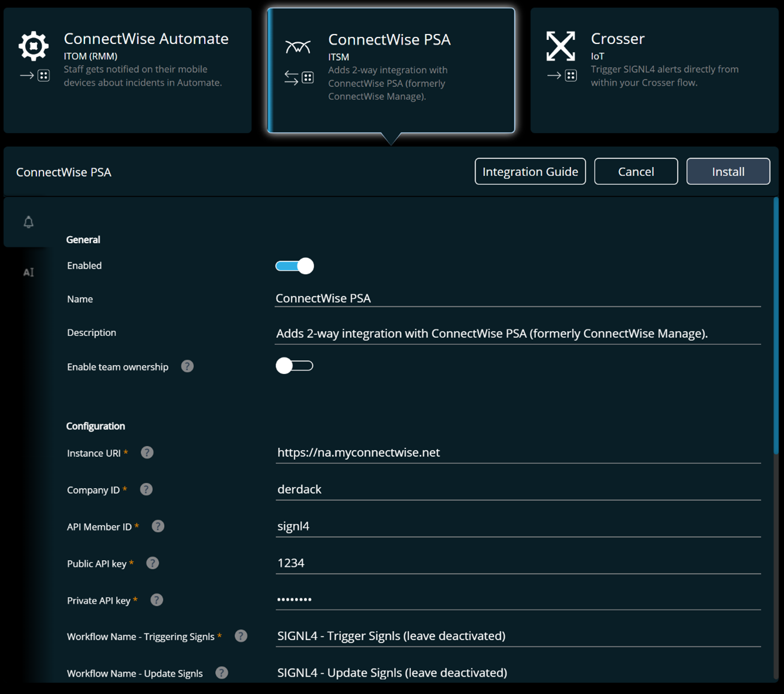Viewport: 784px width, 694px height.
Task: Click the Private API key label
Action: click(99, 601)
